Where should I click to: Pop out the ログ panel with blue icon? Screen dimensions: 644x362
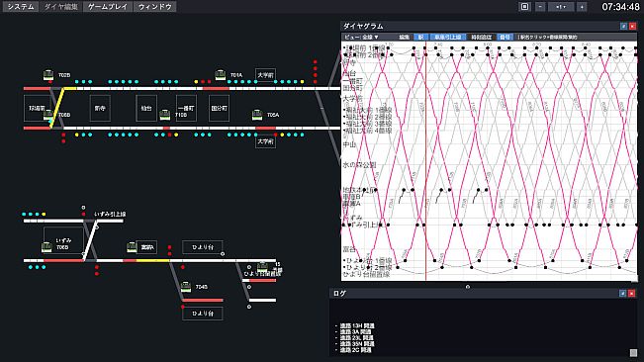622,294
